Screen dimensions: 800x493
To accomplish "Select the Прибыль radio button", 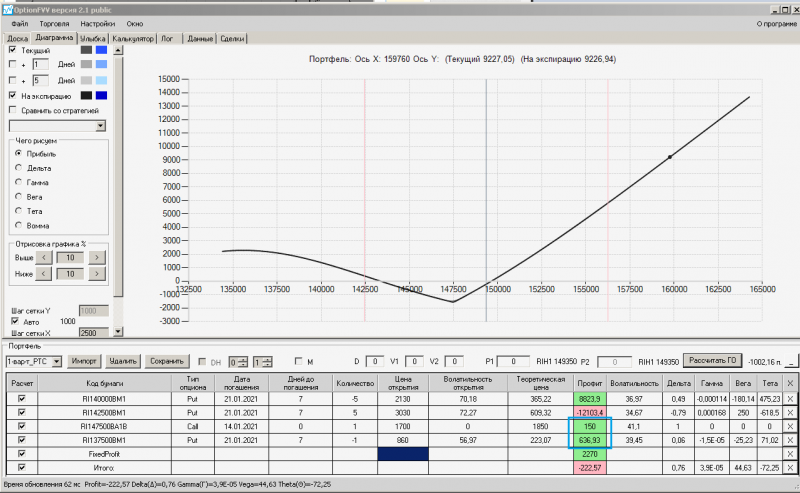I will pos(18,153).
